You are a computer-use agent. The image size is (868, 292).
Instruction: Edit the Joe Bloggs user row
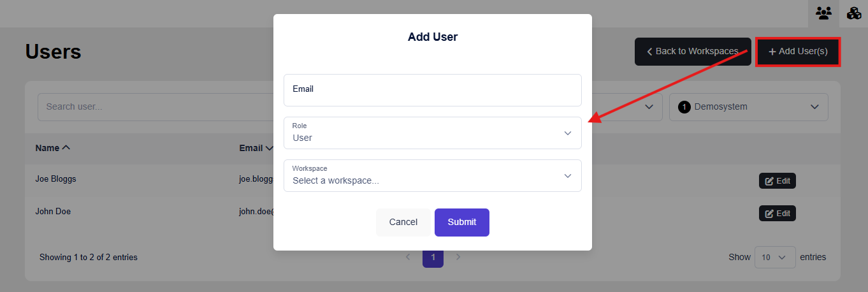coord(777,181)
